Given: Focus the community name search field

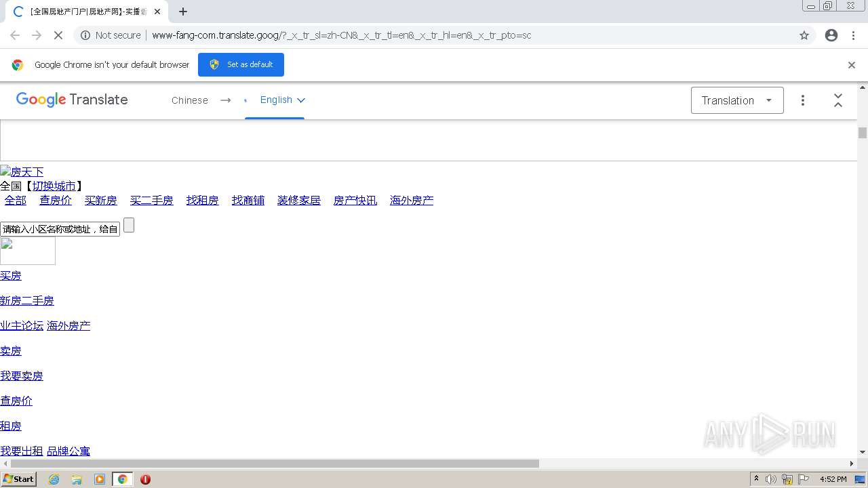Looking at the screenshot, I should coord(60,229).
